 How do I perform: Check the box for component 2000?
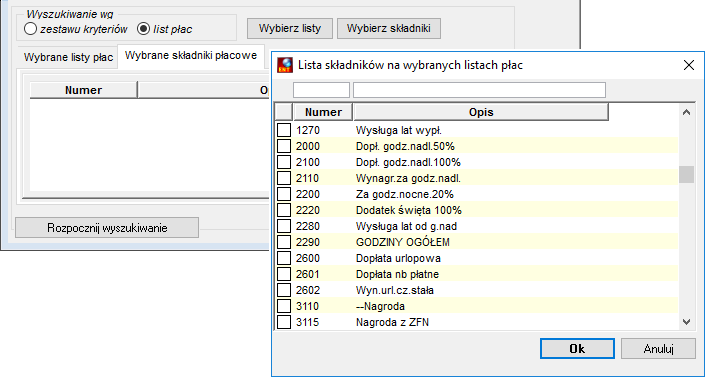(x=284, y=146)
